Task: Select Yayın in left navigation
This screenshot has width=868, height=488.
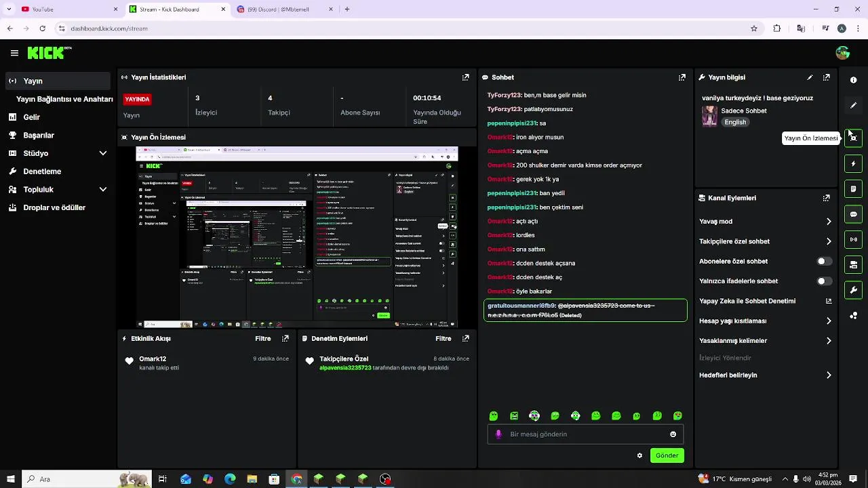Action: tap(58, 81)
